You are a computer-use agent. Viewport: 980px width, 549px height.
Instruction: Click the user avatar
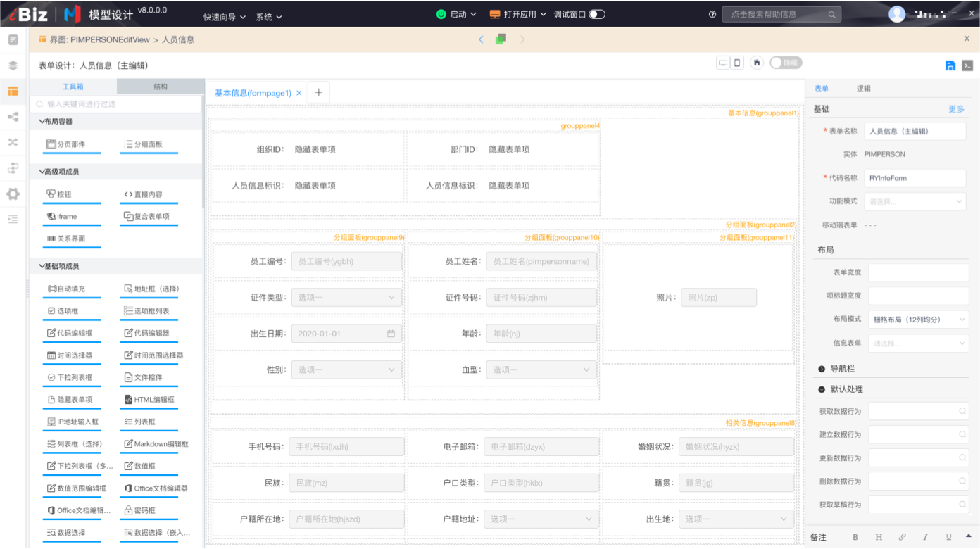(896, 14)
